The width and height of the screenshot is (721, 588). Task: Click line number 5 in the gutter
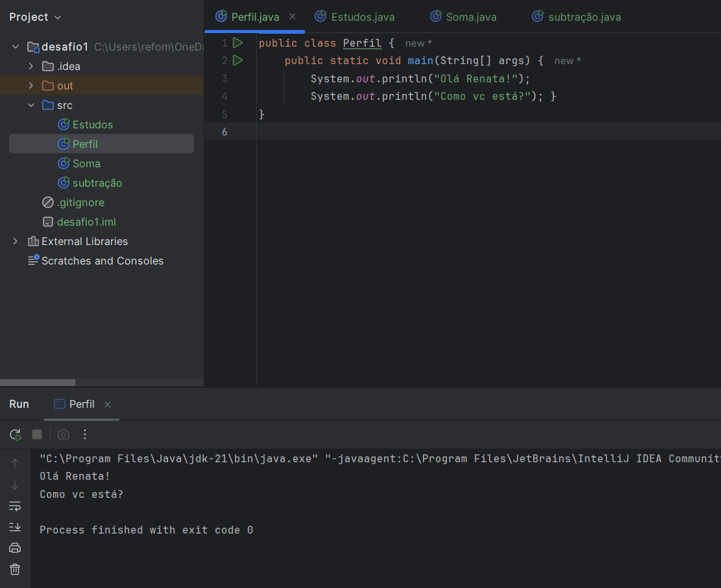[224, 114]
